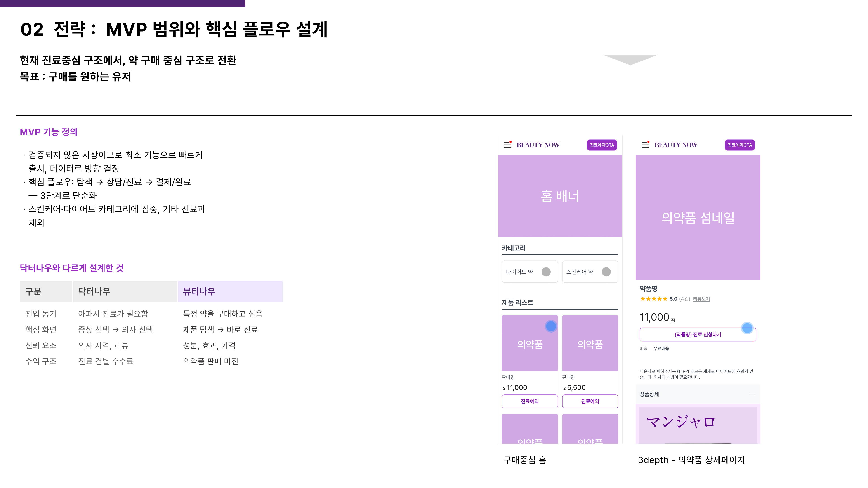Click the 11,000円 price in detail page
Viewport: 868px width, 488px height.
657,317
